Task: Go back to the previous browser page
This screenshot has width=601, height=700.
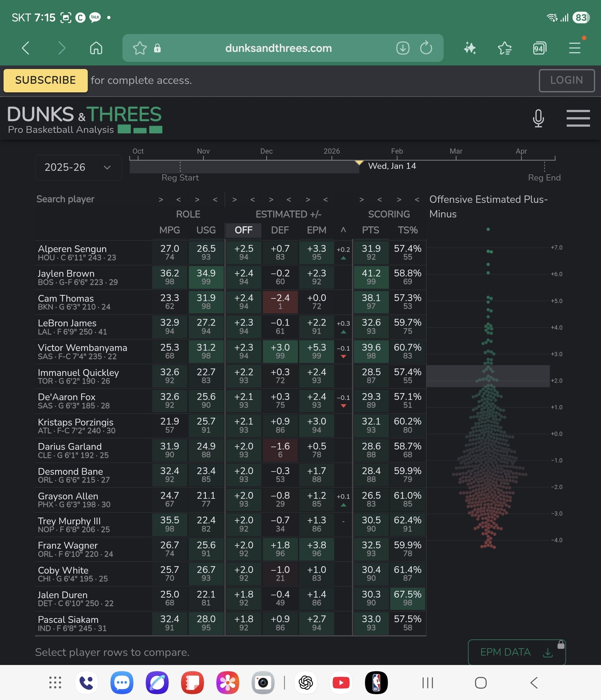Action: pyautogui.click(x=26, y=48)
